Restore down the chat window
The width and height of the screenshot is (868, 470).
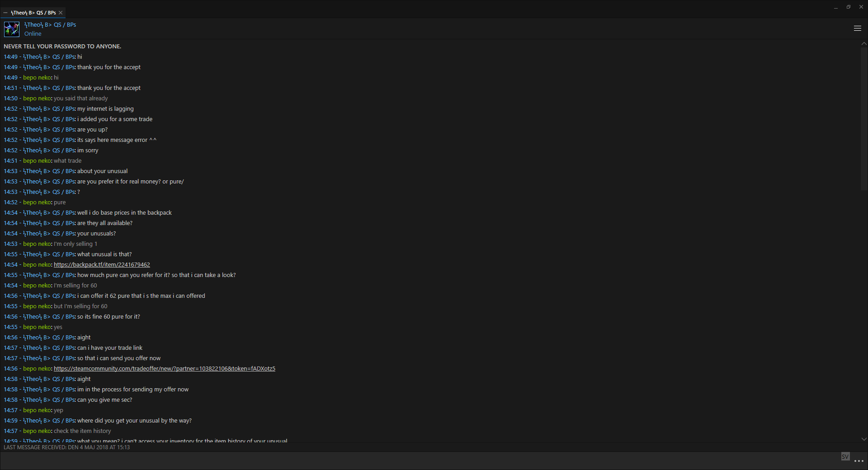[x=849, y=7]
